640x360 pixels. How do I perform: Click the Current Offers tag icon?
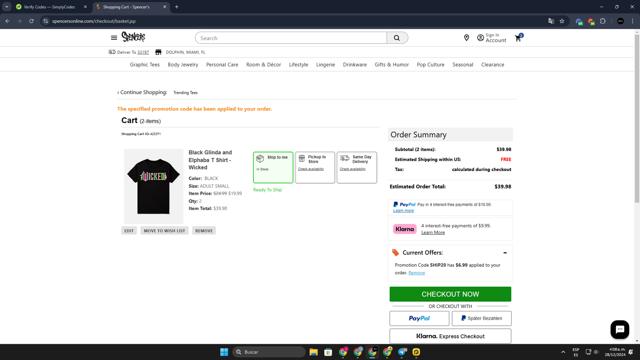(x=395, y=253)
